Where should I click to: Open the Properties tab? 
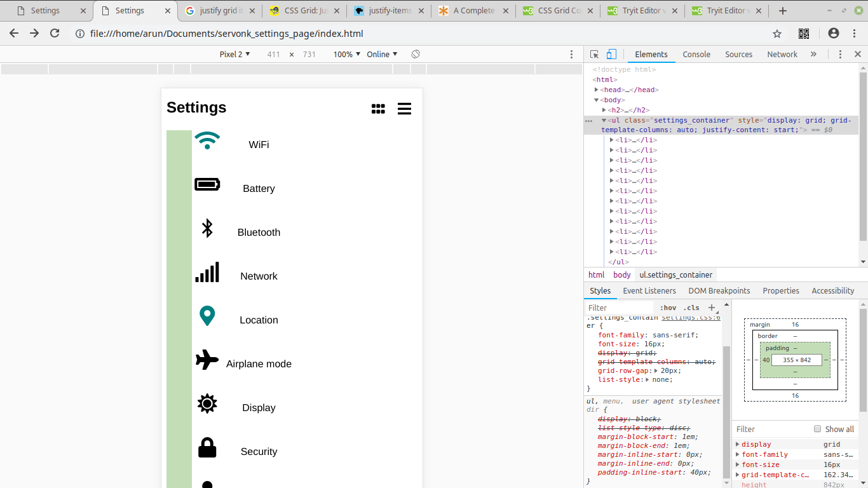pos(781,290)
